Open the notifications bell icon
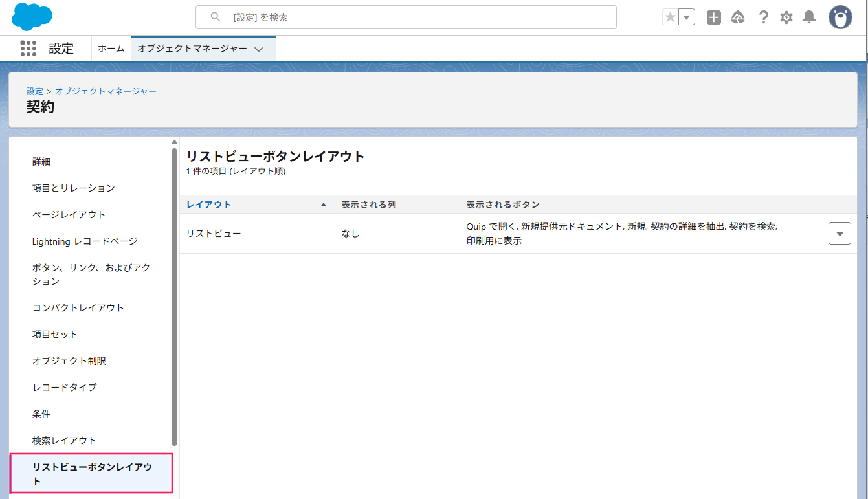 point(809,17)
